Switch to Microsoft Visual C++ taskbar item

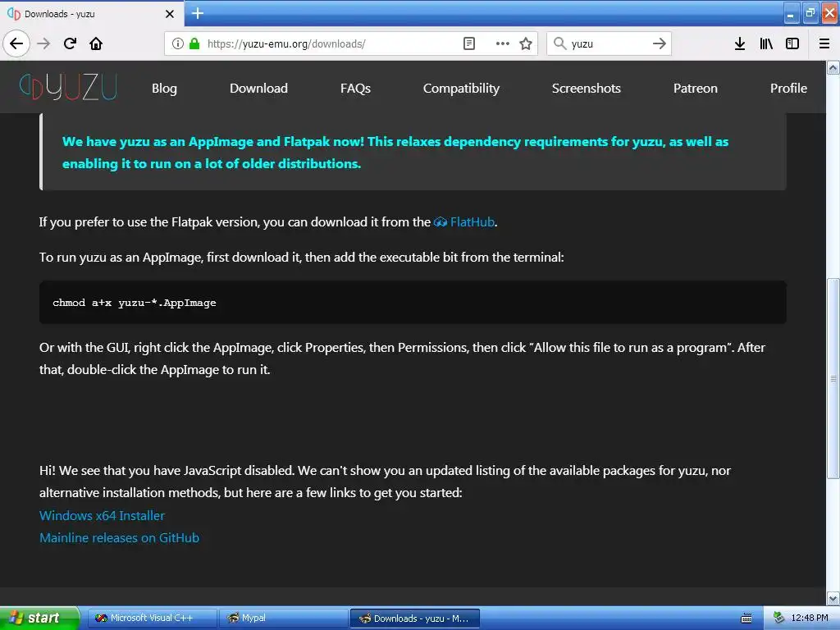point(152,618)
